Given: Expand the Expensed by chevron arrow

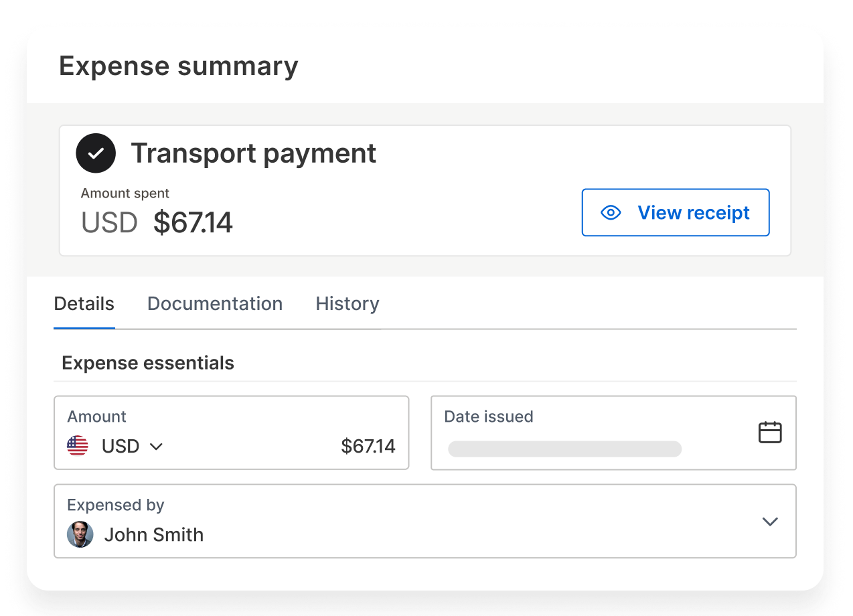Looking at the screenshot, I should 770,522.
